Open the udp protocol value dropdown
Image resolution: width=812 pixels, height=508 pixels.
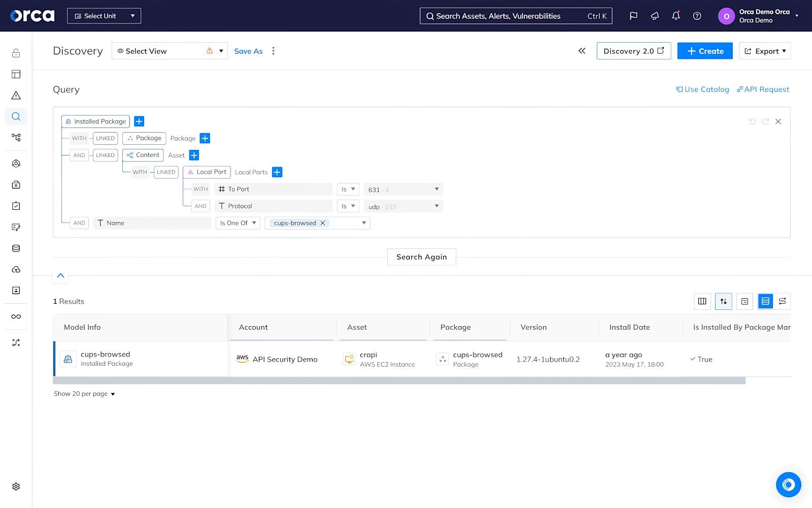403,206
